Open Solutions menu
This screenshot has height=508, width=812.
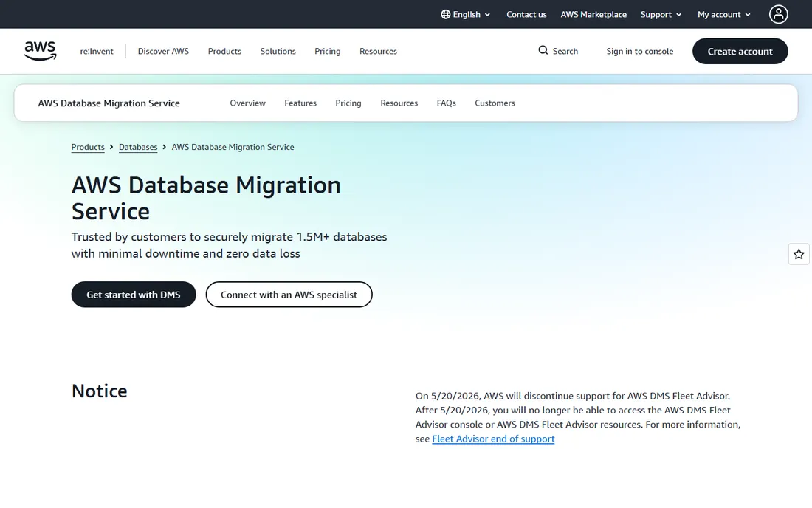pyautogui.click(x=278, y=51)
